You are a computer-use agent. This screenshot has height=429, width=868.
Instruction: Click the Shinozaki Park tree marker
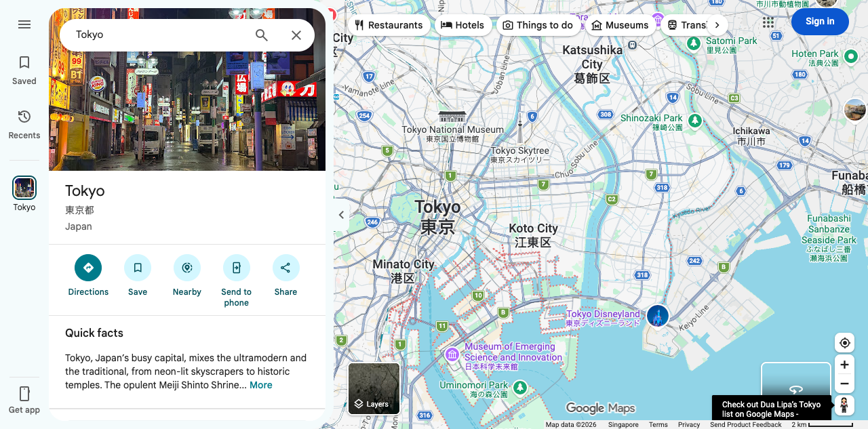coord(694,121)
